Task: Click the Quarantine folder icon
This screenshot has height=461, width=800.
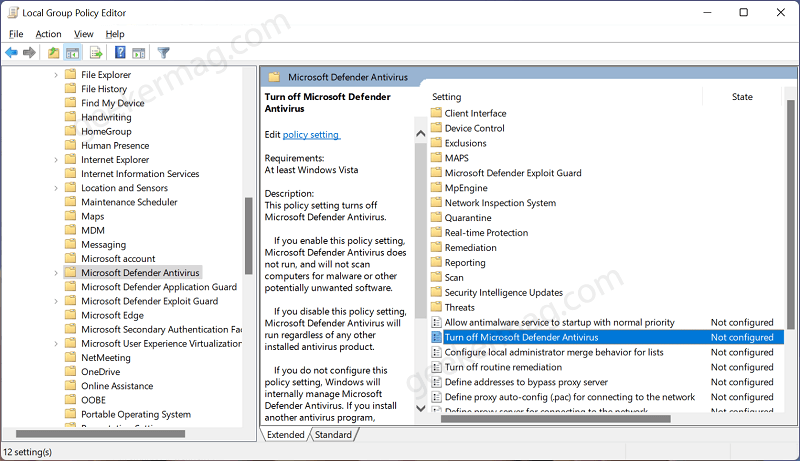Action: (436, 218)
